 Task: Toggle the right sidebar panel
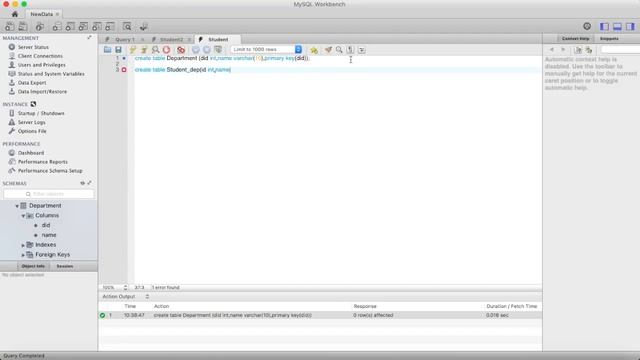(x=630, y=27)
